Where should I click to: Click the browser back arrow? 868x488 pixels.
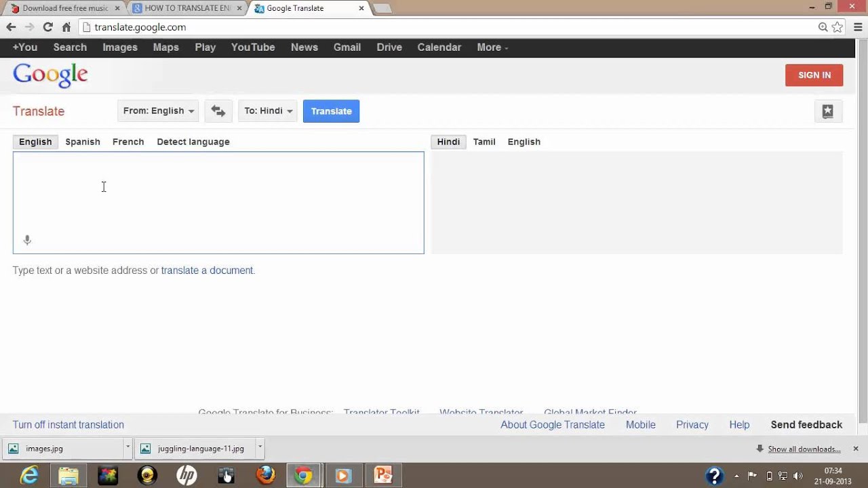(11, 27)
